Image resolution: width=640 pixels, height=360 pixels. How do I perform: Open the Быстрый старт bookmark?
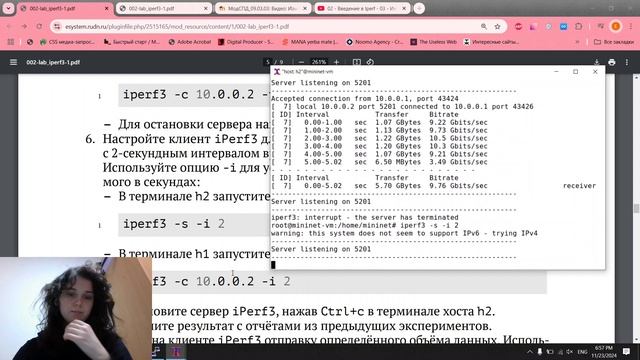click(x=131, y=42)
